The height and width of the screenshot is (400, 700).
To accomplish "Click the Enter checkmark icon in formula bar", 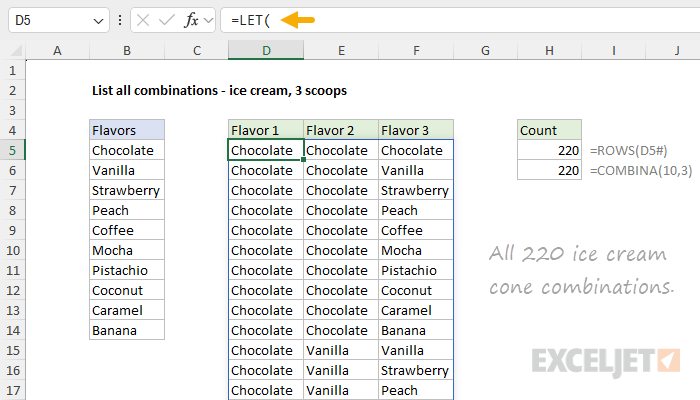I will [x=167, y=20].
